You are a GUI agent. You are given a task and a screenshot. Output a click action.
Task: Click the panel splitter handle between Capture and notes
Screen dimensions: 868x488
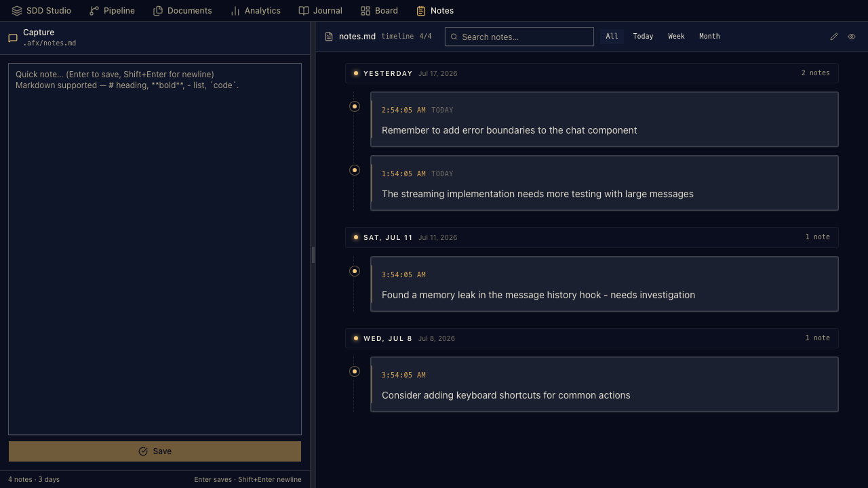tap(313, 255)
